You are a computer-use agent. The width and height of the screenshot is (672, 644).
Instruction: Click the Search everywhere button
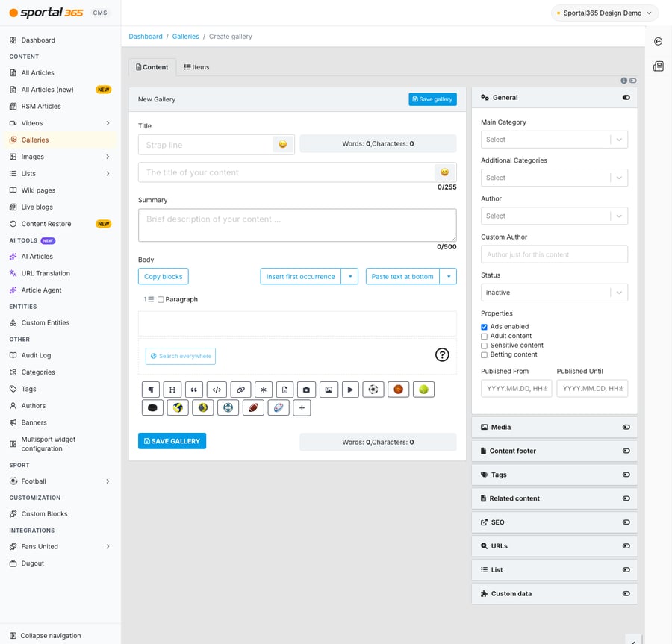coord(181,356)
